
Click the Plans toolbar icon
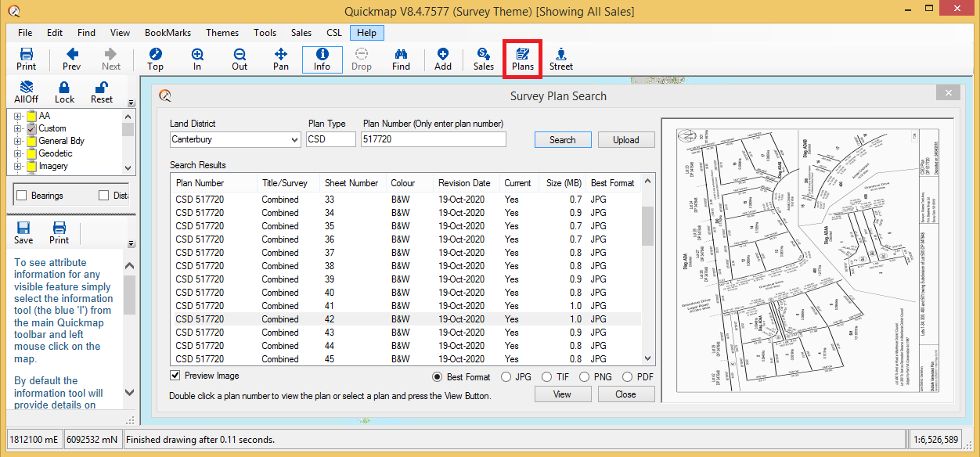point(522,59)
